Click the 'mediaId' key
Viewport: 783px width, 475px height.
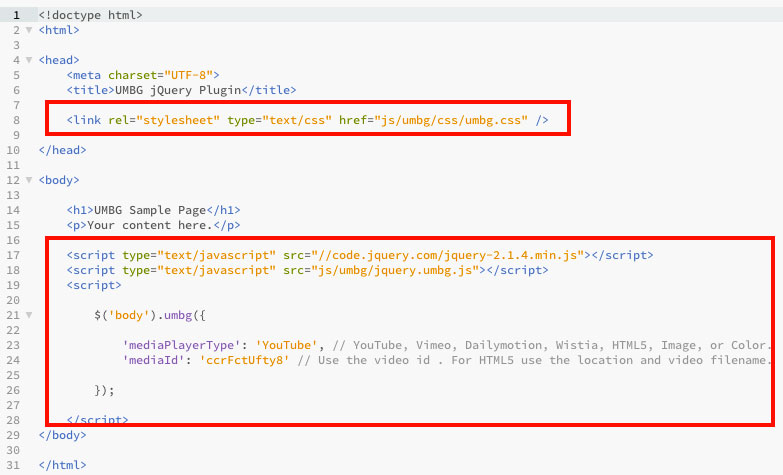click(154, 360)
